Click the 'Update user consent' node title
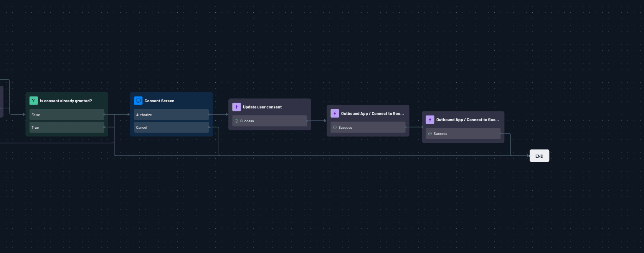 click(262, 107)
